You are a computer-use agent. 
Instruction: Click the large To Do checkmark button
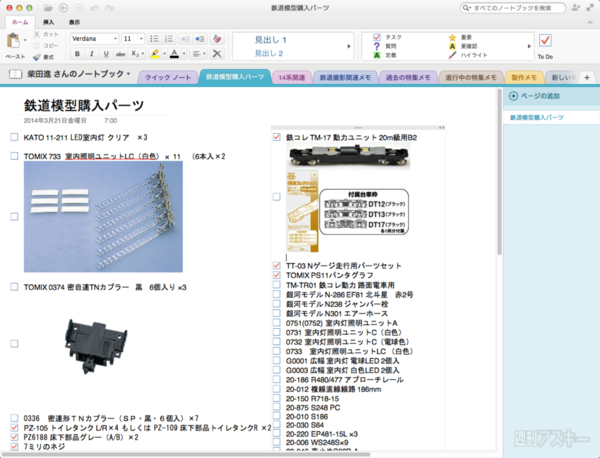pyautogui.click(x=545, y=40)
